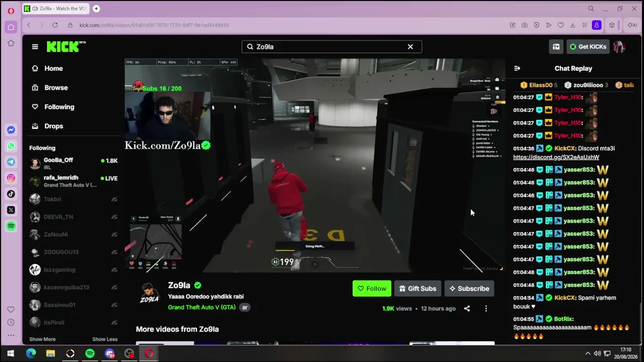644x362 pixels.
Task: Follow the Zo9la channel
Action: tap(372, 289)
